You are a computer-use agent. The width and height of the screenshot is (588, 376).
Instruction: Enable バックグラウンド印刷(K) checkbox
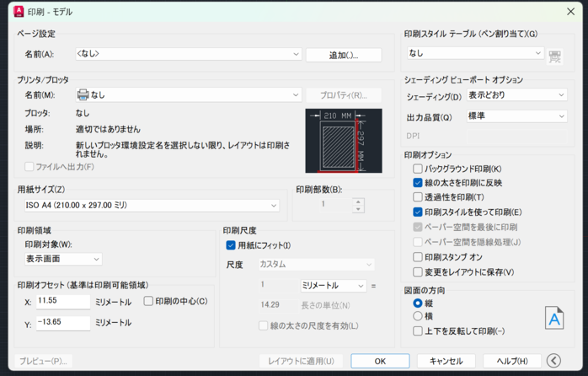417,169
